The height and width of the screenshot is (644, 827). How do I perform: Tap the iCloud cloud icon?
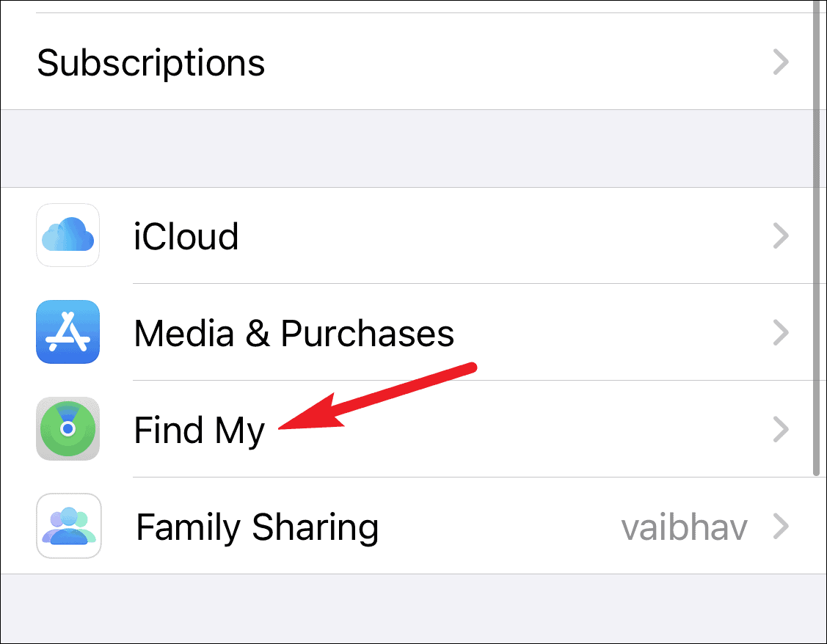[68, 235]
